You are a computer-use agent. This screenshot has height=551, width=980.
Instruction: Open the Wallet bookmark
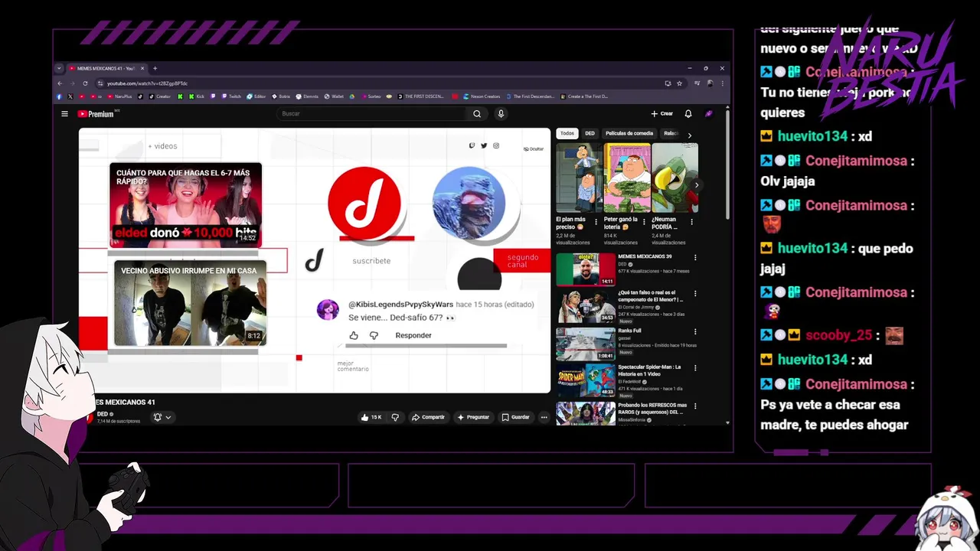(334, 96)
